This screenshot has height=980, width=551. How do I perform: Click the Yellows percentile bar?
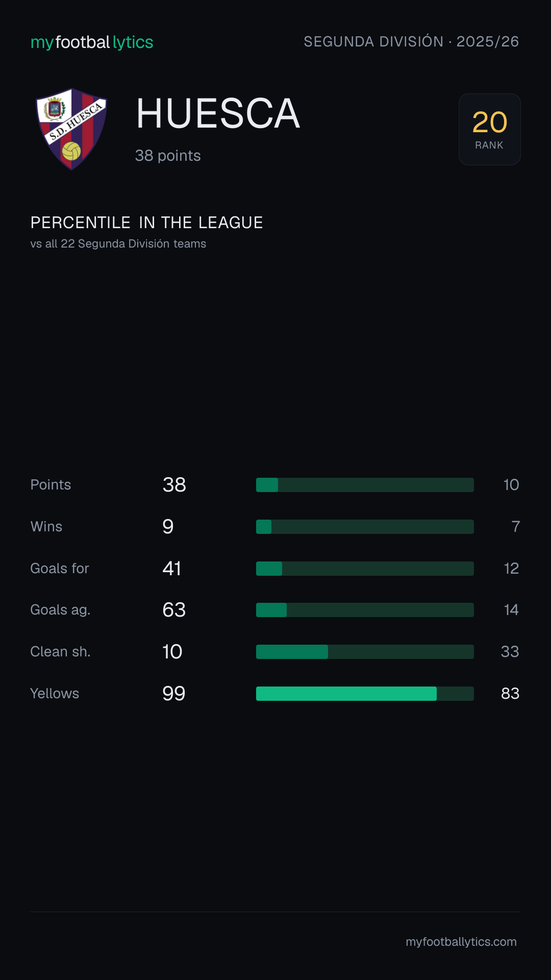tap(365, 694)
